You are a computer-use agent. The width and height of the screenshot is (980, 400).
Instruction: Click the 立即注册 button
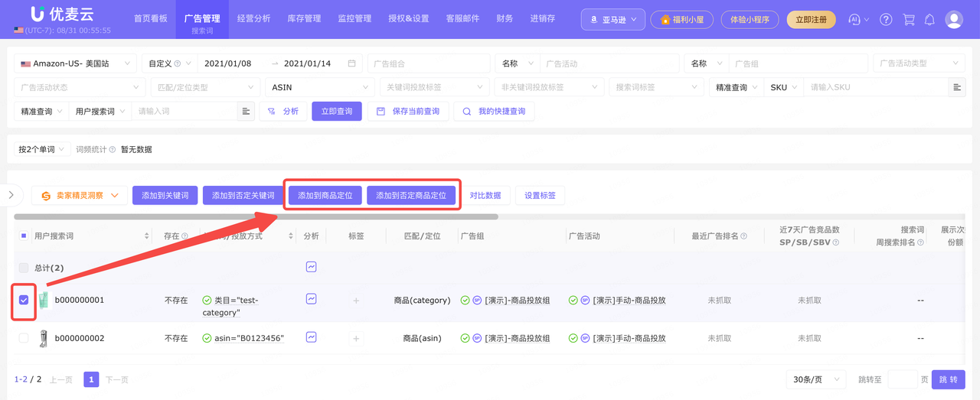tap(812, 19)
